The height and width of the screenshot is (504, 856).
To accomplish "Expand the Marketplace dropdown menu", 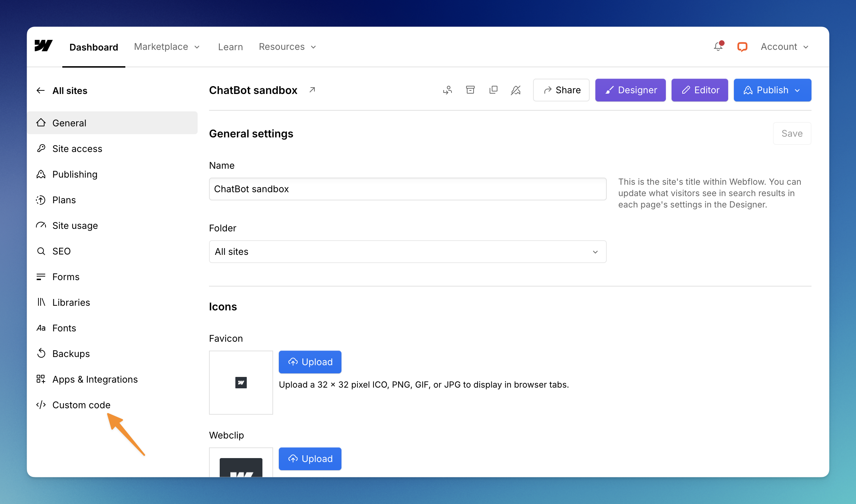I will point(167,47).
